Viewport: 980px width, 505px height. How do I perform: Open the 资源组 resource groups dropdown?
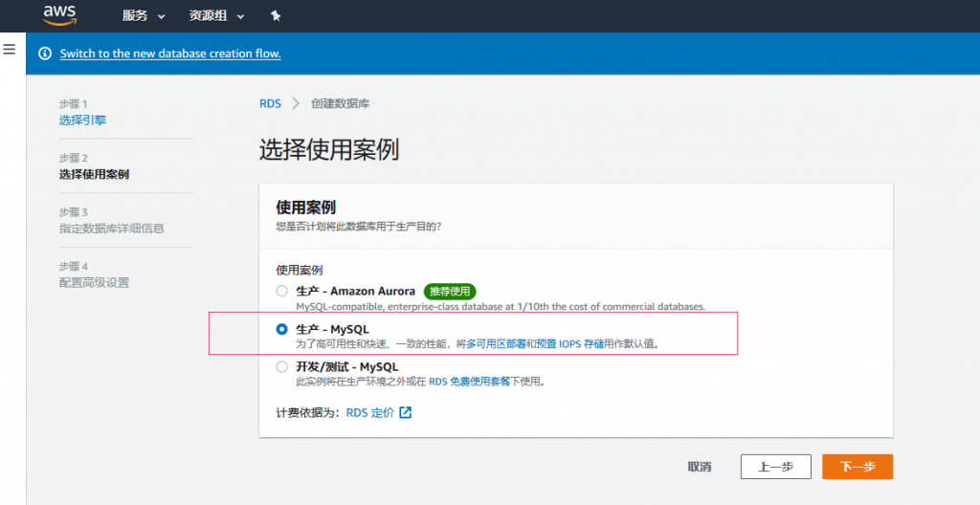pyautogui.click(x=216, y=16)
